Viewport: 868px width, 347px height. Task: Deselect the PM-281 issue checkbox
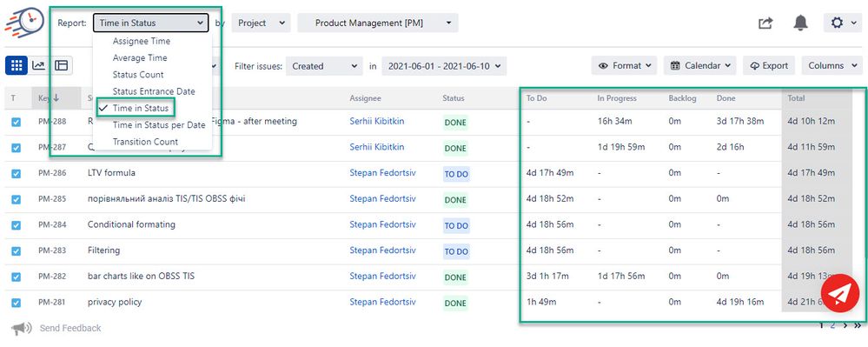tap(16, 303)
